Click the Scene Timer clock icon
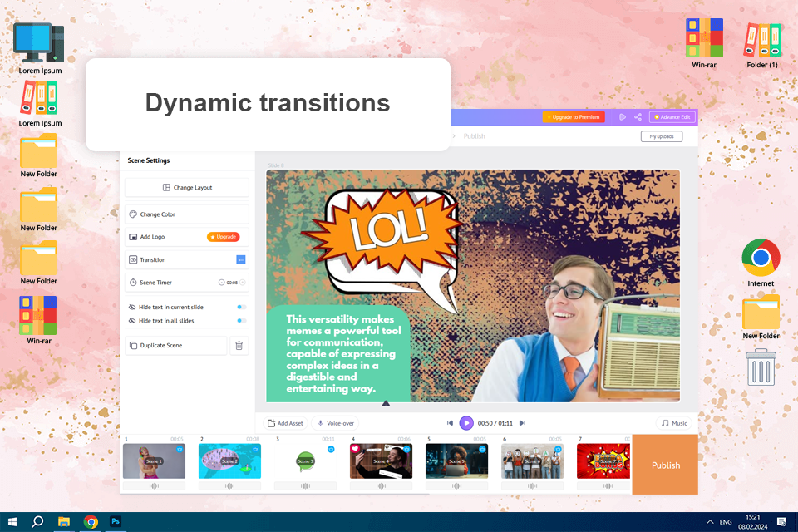Viewport: 798px width, 532px height. click(x=133, y=283)
